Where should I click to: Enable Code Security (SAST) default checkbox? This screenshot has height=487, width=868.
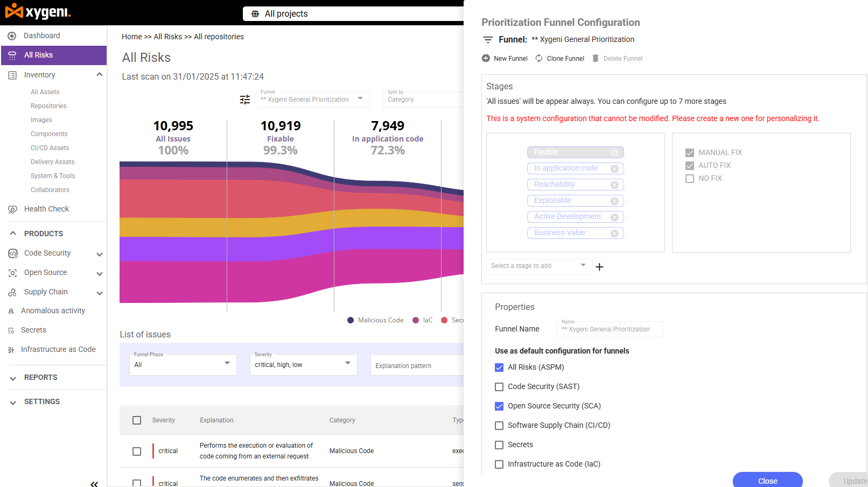click(x=499, y=387)
